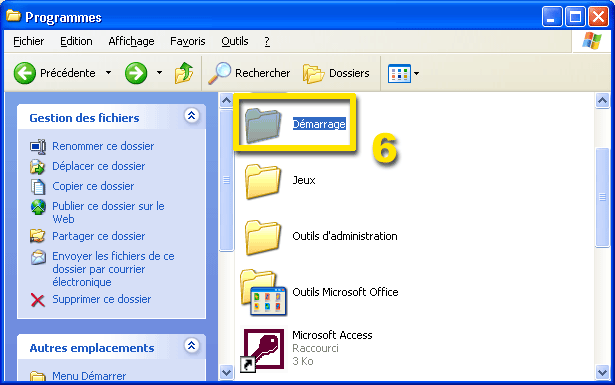Click the move icon beside Déplacer

pos(38,167)
